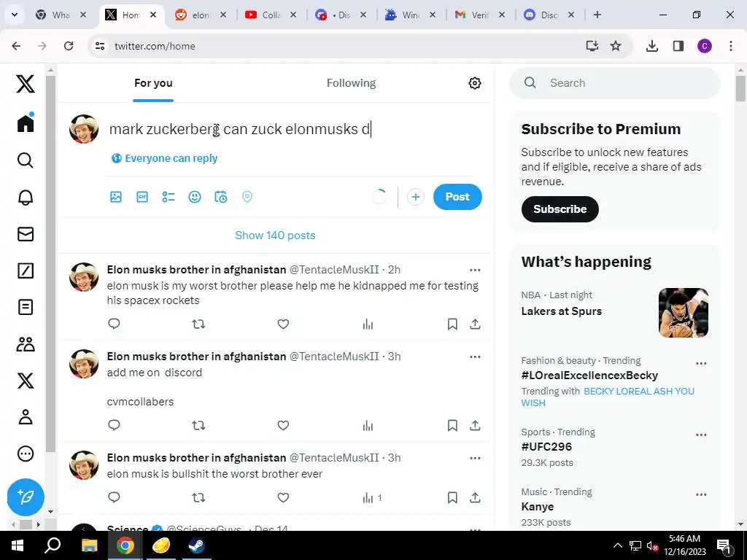Share the spacex rockets post
Viewport: 747px width, 560px height.
[475, 324]
